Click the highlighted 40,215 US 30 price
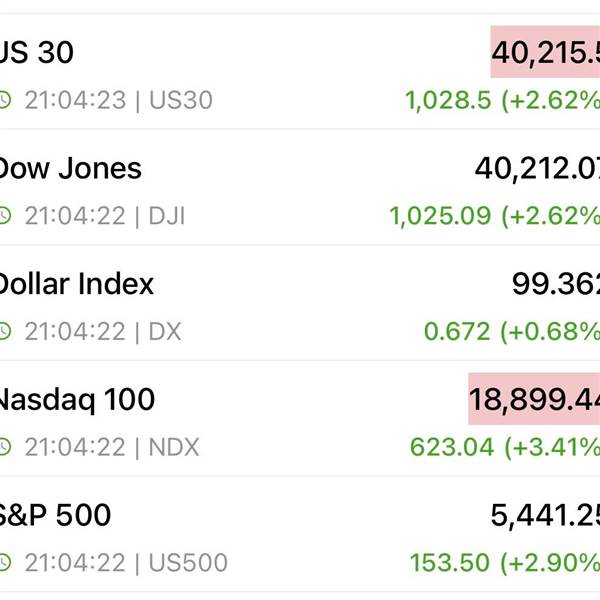Image resolution: width=600 pixels, height=600 pixels. pos(545,52)
